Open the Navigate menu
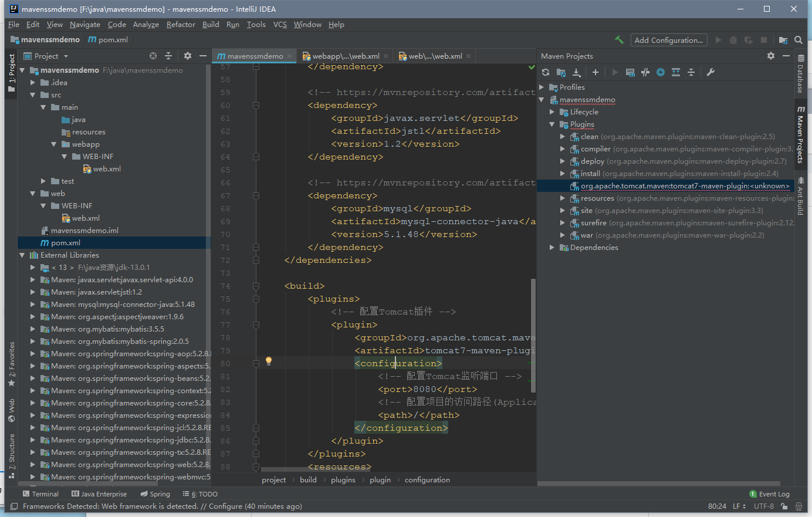Viewport: 812px width, 517px height. (x=85, y=25)
